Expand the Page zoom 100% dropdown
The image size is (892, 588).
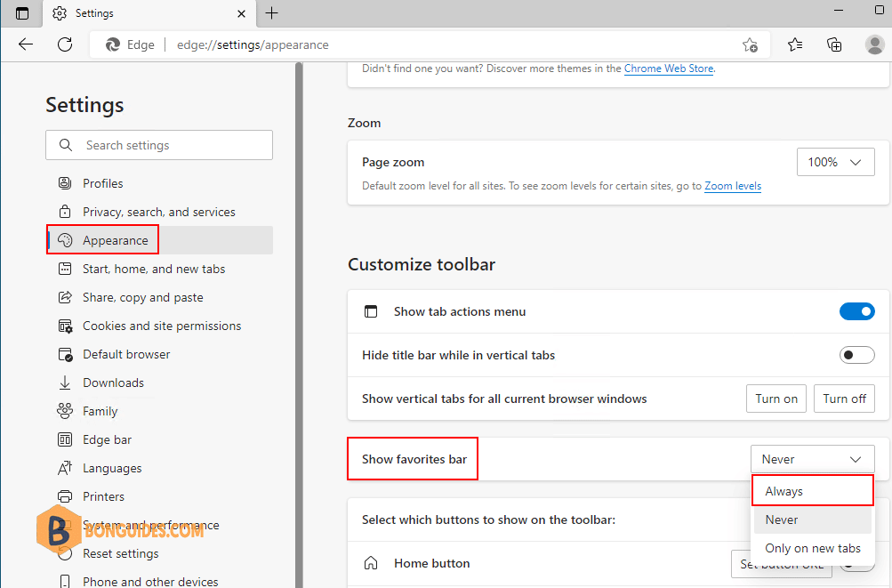pos(835,162)
